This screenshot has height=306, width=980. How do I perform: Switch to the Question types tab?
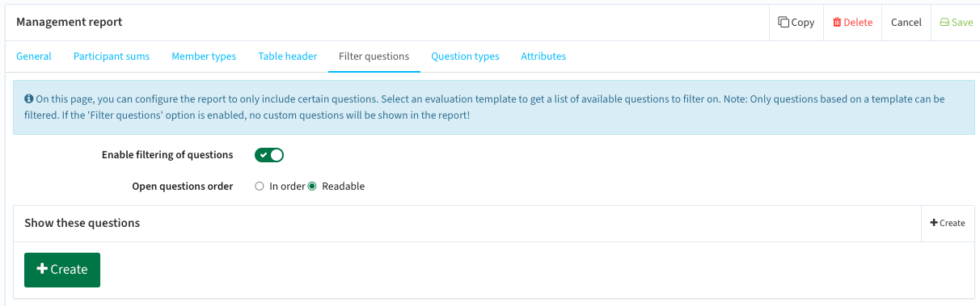(465, 57)
